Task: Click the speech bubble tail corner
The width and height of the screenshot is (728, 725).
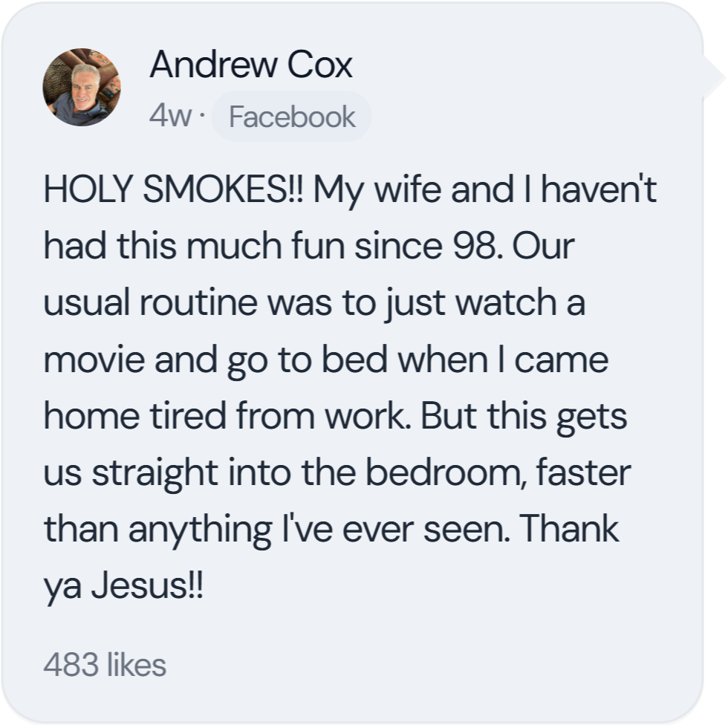Action: tap(713, 75)
